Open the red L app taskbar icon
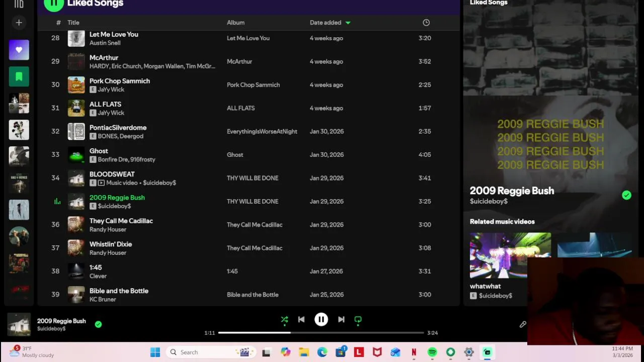 pos(359,352)
